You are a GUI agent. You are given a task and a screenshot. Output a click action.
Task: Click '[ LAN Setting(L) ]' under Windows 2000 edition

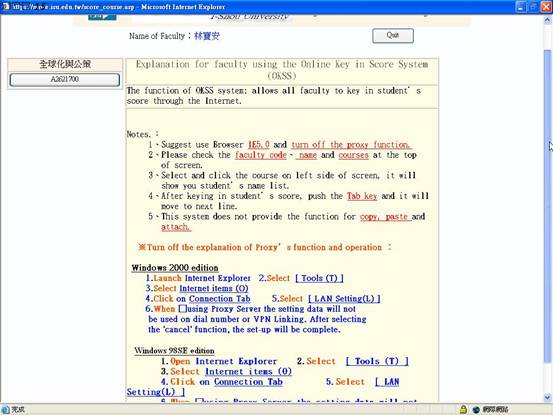pos(344,299)
